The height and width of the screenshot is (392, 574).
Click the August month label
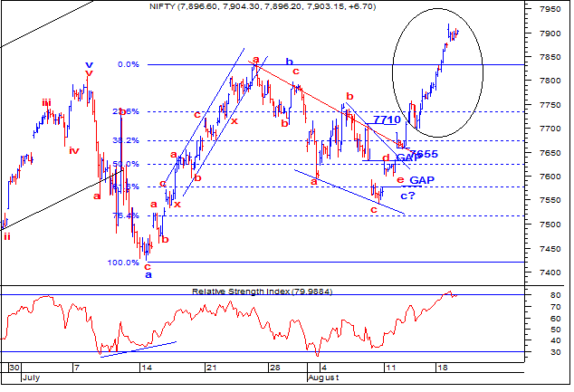click(x=323, y=378)
